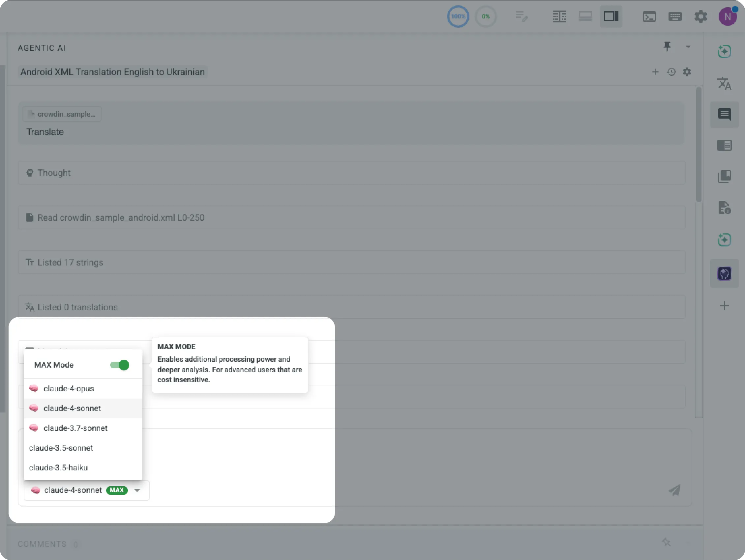Toggle the MAX Mode switch
Viewport: 745px width, 560px height.
pos(120,365)
